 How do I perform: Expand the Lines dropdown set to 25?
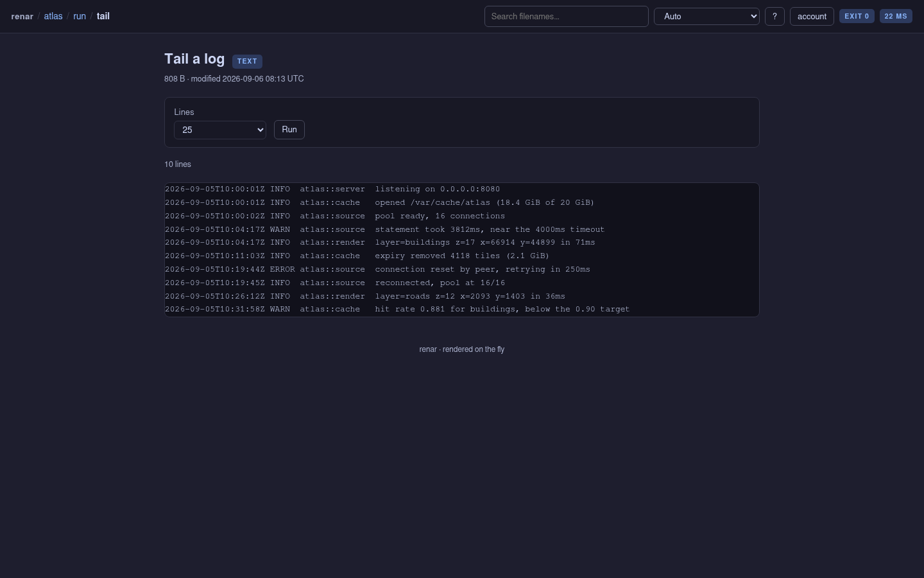coord(220,130)
